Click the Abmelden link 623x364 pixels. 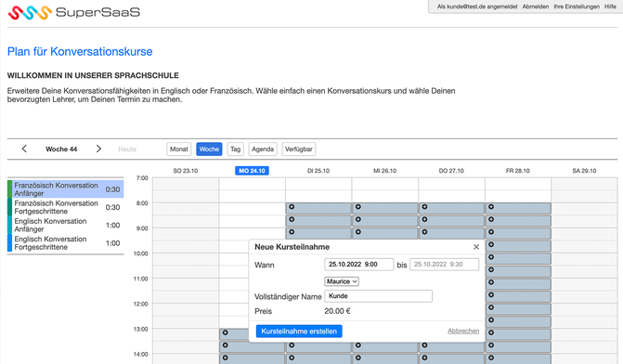[x=535, y=6]
